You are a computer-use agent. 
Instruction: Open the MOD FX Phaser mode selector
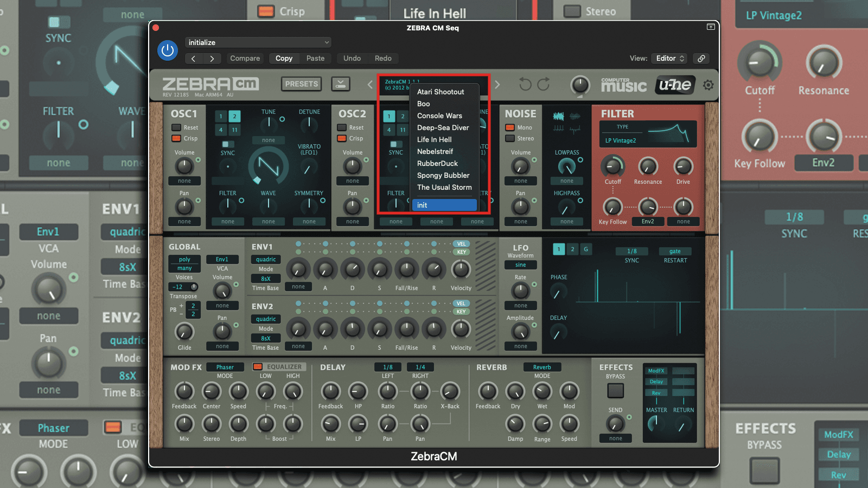tap(225, 367)
